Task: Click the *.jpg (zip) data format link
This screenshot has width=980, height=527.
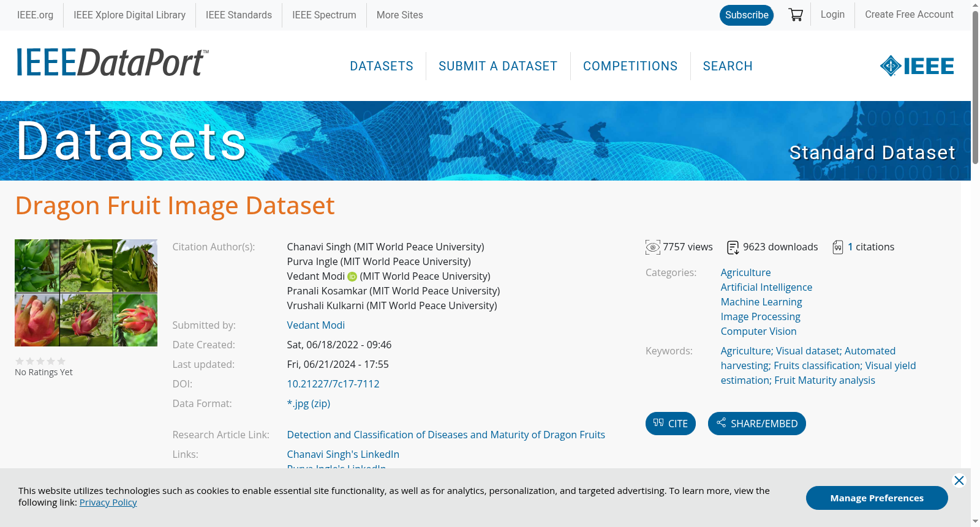Action: (309, 404)
